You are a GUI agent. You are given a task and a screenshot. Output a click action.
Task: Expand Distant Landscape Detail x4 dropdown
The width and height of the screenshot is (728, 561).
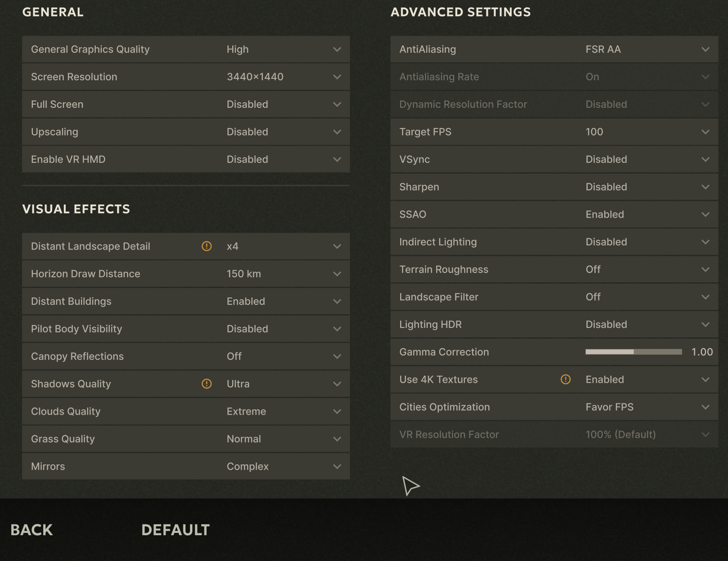(186, 246)
